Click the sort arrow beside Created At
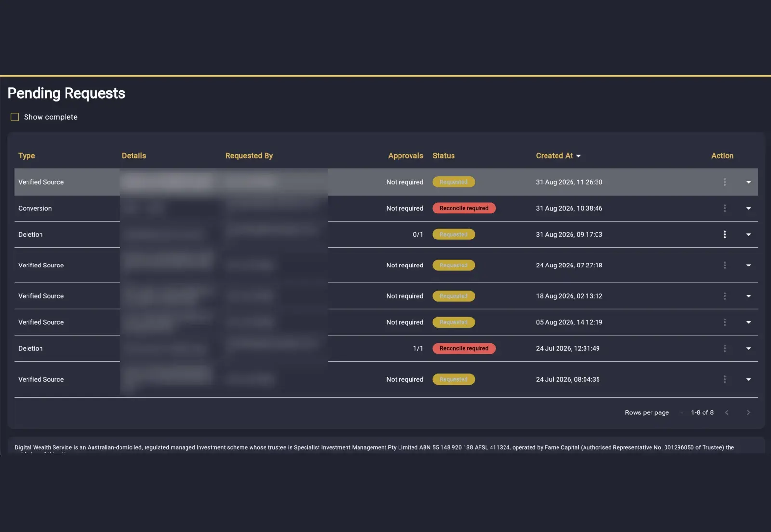The height and width of the screenshot is (532, 771). pyautogui.click(x=578, y=156)
